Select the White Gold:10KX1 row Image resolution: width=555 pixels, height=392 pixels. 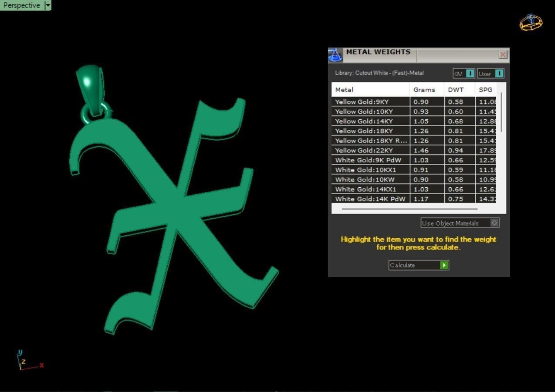pyautogui.click(x=414, y=170)
